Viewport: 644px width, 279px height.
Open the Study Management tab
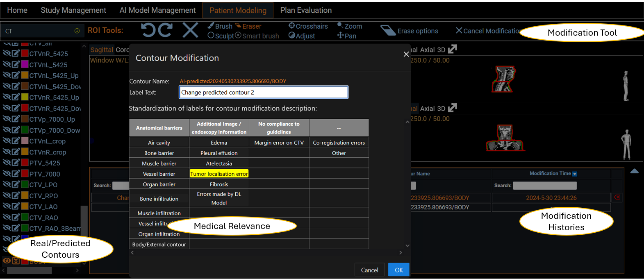[73, 10]
